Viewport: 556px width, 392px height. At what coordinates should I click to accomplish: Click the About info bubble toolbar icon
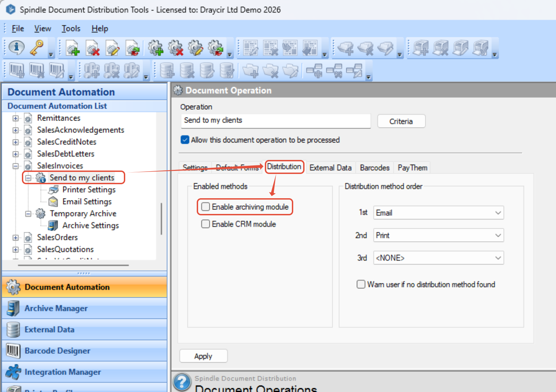click(16, 47)
